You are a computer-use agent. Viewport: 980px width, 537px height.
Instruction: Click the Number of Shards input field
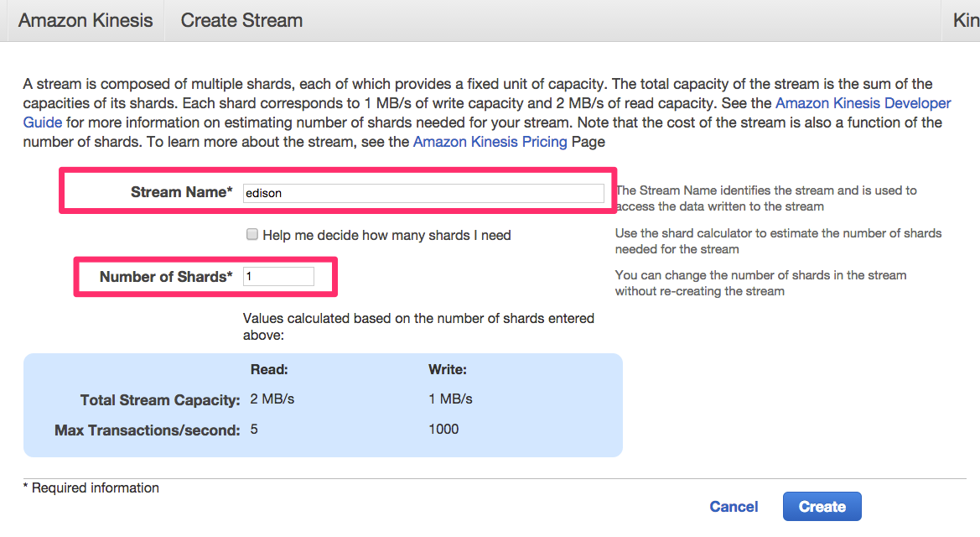point(278,276)
